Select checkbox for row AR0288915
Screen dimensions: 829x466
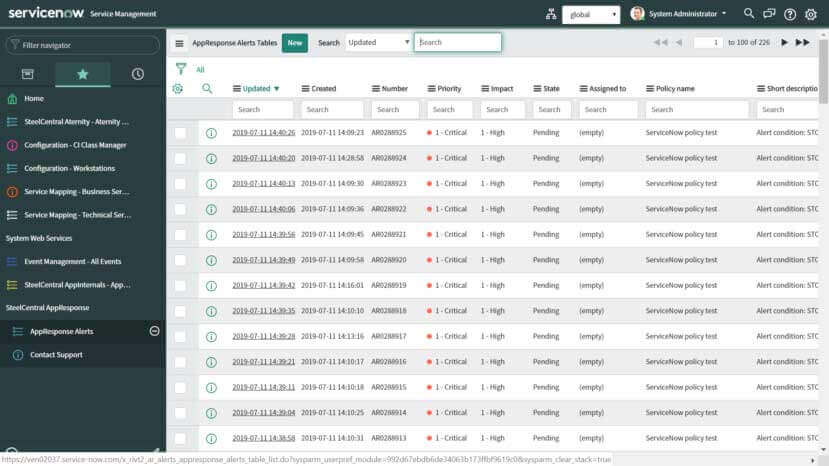click(x=180, y=388)
